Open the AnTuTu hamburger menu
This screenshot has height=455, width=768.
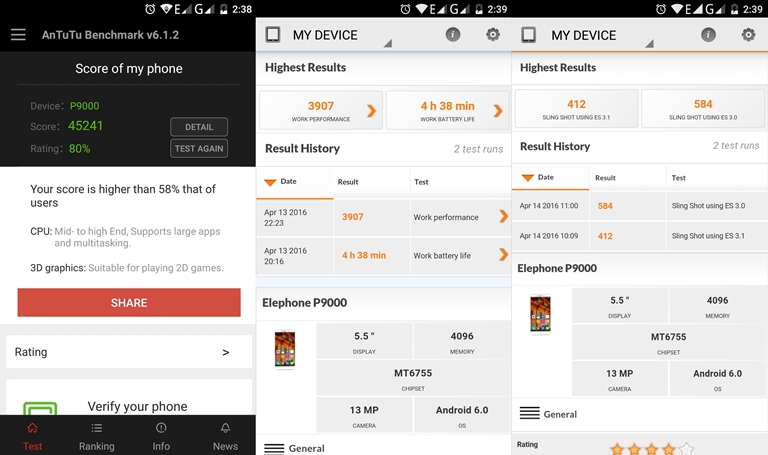18,35
